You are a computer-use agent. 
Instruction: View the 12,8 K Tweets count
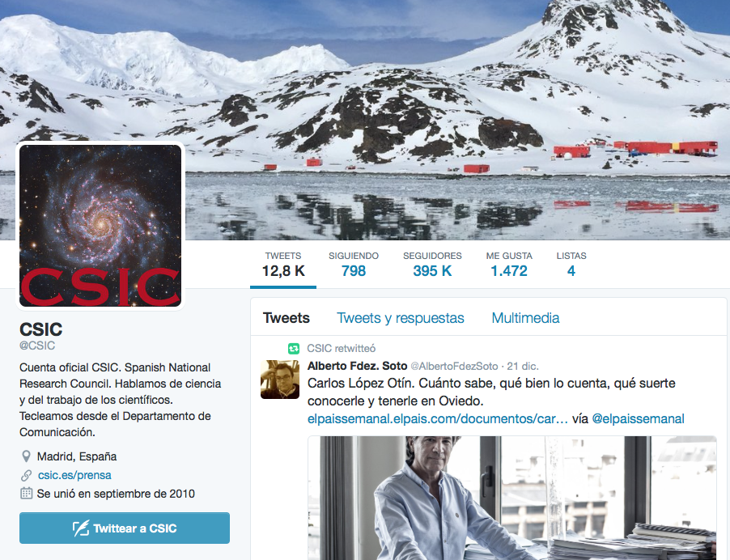point(283,265)
